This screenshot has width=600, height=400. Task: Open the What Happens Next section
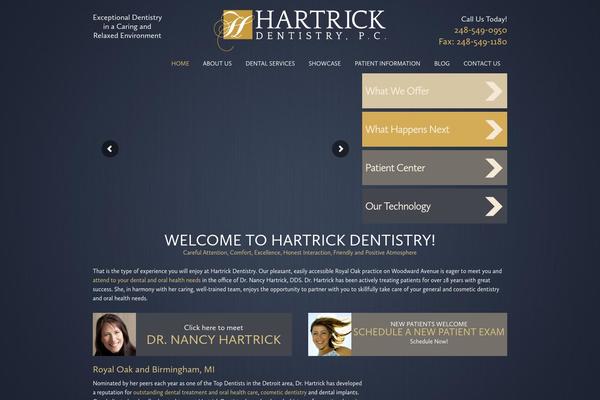(435, 129)
